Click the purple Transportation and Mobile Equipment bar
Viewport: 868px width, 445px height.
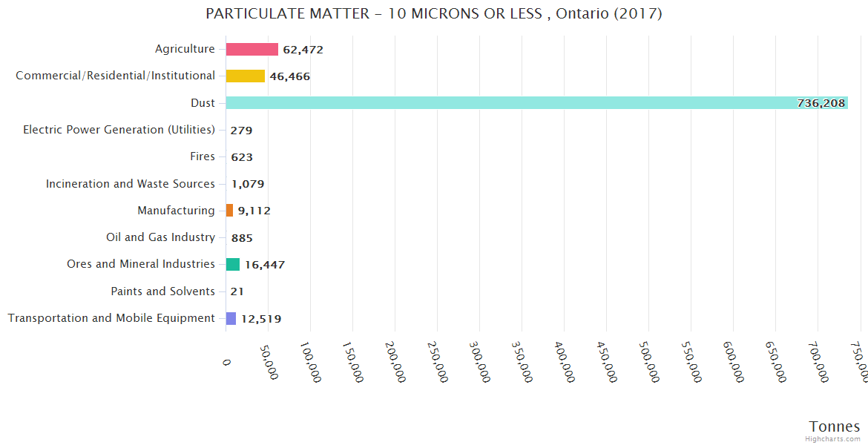tap(231, 318)
